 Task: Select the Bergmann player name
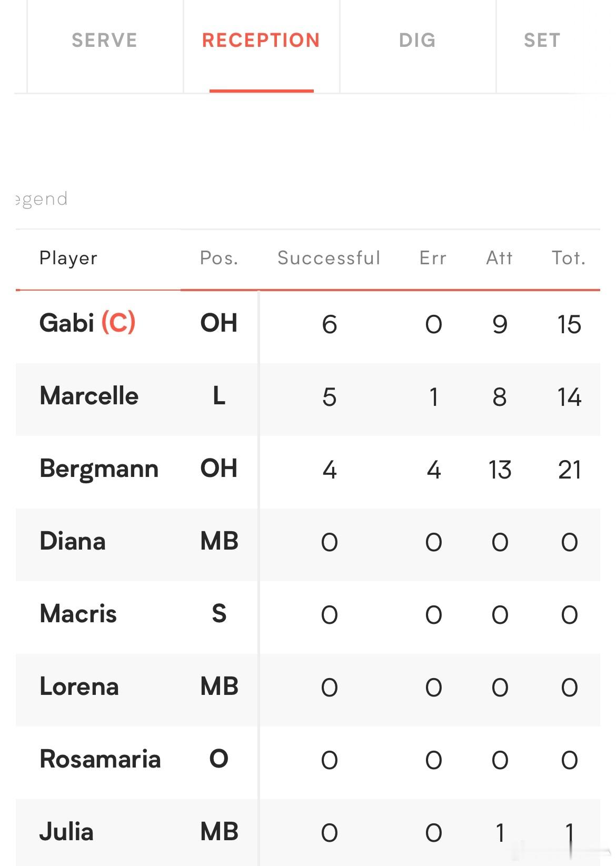coord(99,469)
